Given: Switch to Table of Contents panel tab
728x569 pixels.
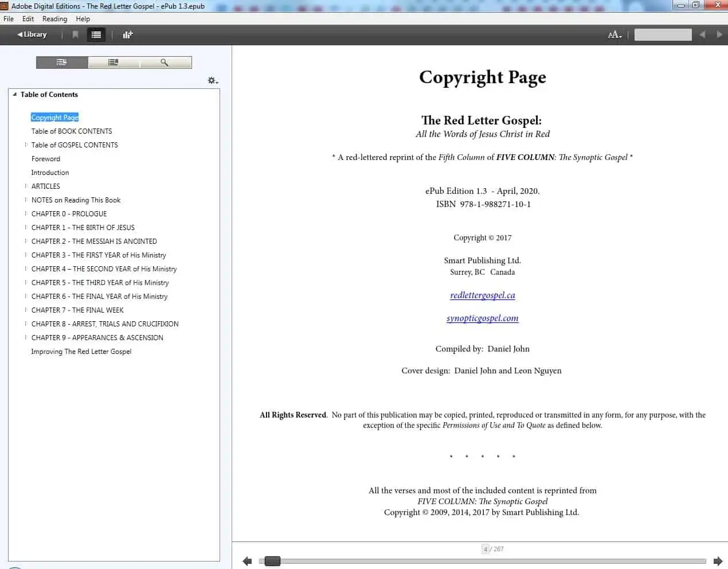Looking at the screenshot, I should [62, 62].
